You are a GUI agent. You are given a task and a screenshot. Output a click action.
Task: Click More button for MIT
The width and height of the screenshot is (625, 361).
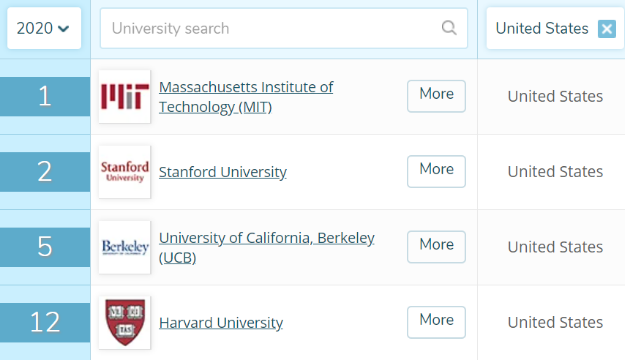point(436,96)
